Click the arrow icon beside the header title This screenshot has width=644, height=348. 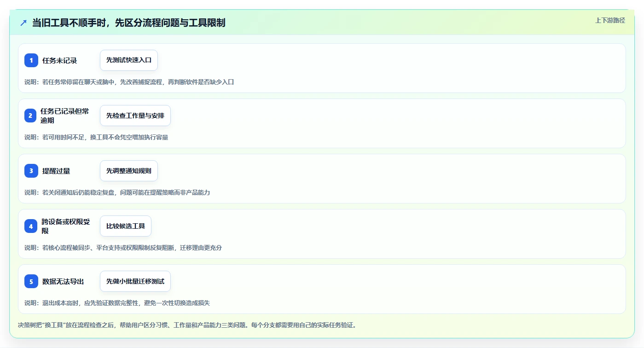pyautogui.click(x=23, y=23)
